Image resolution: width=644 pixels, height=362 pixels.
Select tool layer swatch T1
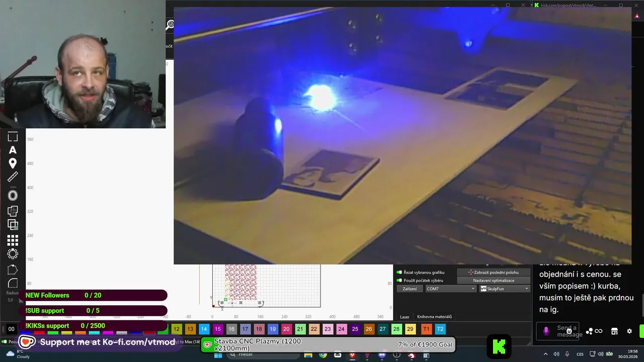[426, 329]
